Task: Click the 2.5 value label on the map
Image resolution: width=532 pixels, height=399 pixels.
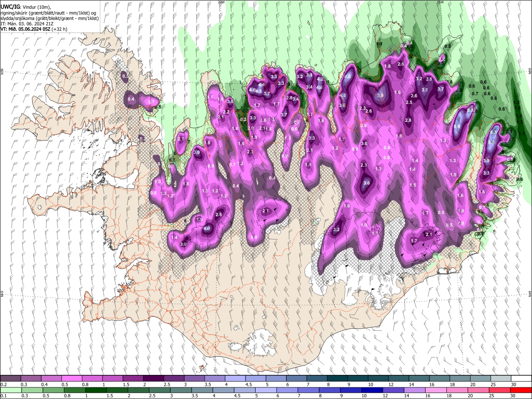Action: pyautogui.click(x=409, y=102)
